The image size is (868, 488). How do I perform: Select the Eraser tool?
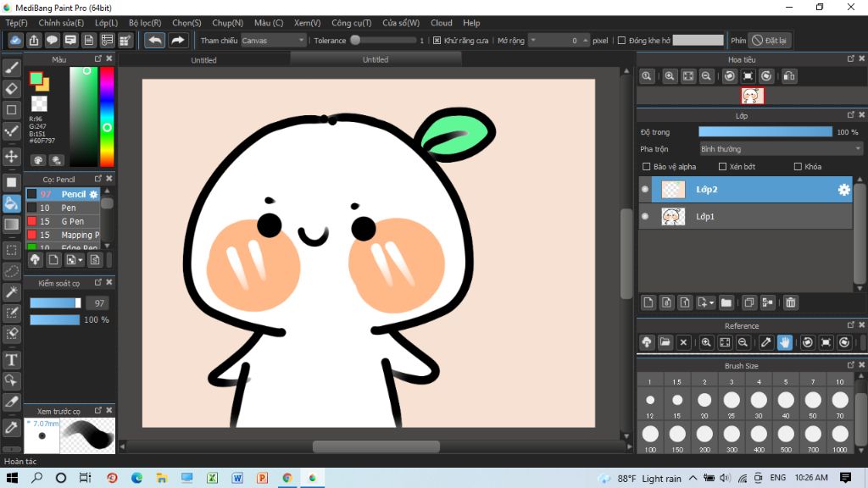tap(12, 88)
